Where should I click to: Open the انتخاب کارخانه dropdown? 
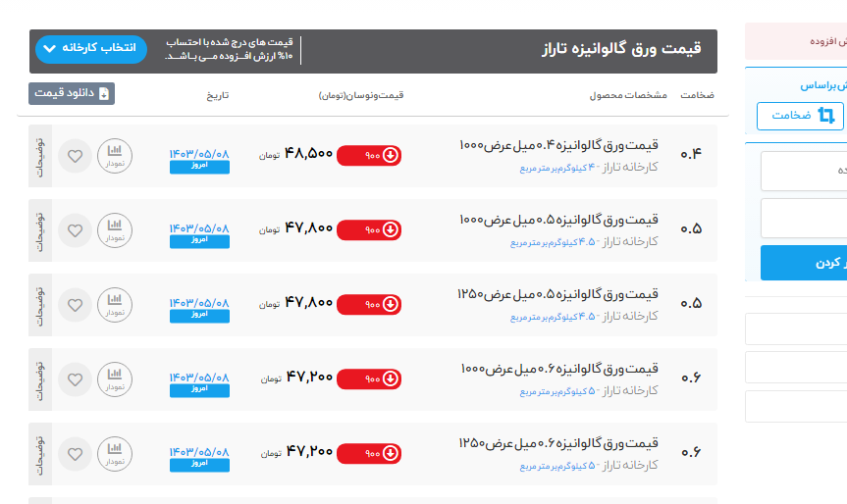pyautogui.click(x=90, y=48)
